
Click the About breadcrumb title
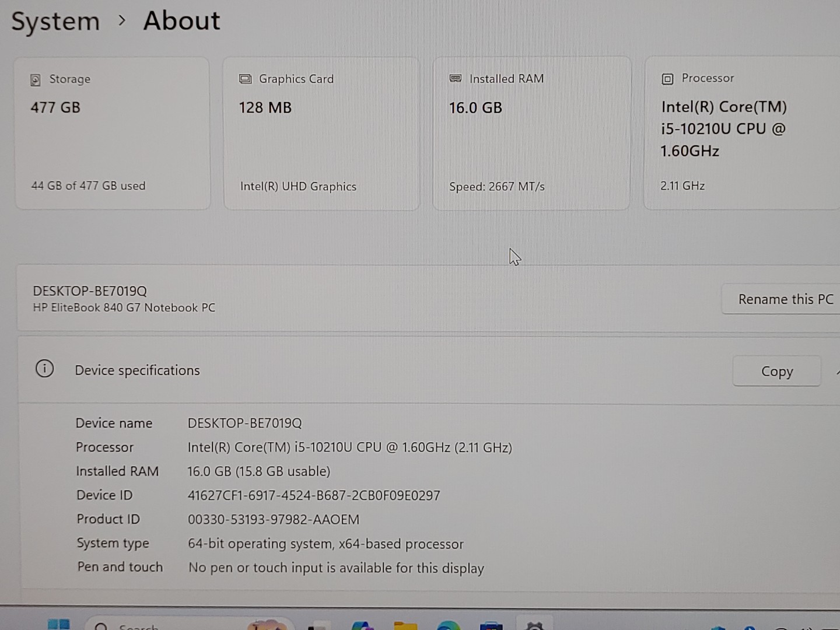point(181,21)
